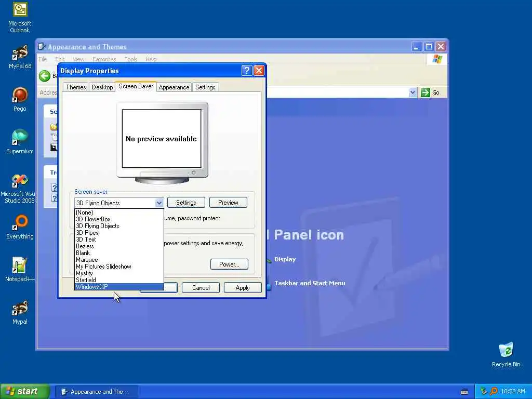Switch to the Appearance tab
This screenshot has width=532, height=399.
[x=174, y=87]
